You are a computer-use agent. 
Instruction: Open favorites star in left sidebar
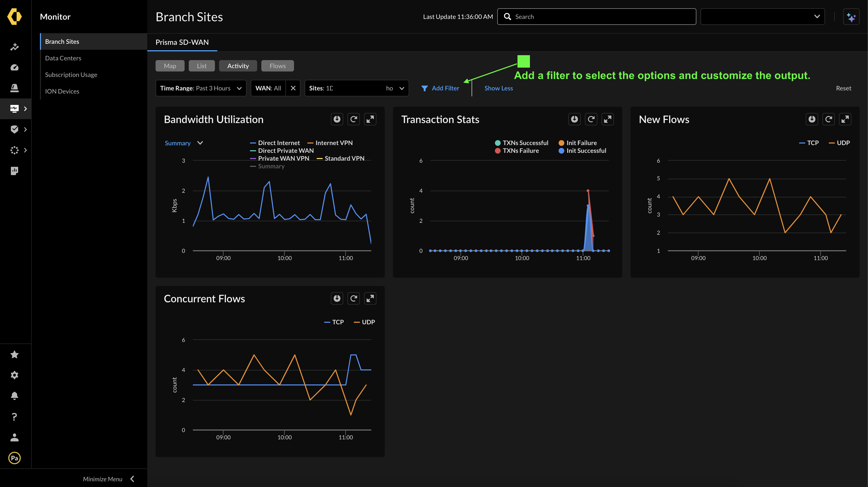pyautogui.click(x=14, y=354)
